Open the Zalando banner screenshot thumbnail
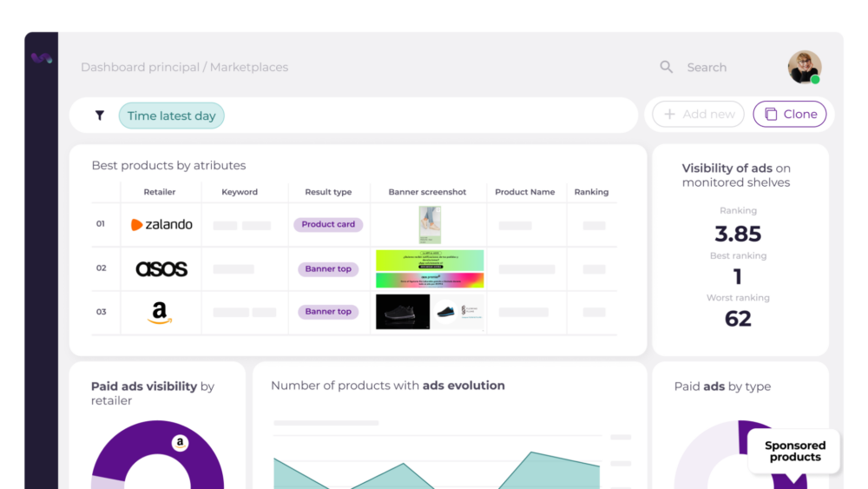The width and height of the screenshot is (868, 489). (430, 225)
